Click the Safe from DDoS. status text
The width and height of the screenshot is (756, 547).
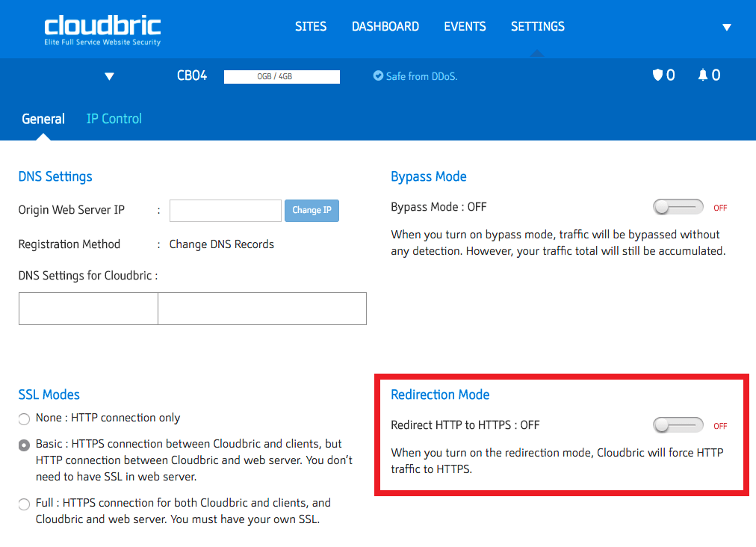[422, 76]
